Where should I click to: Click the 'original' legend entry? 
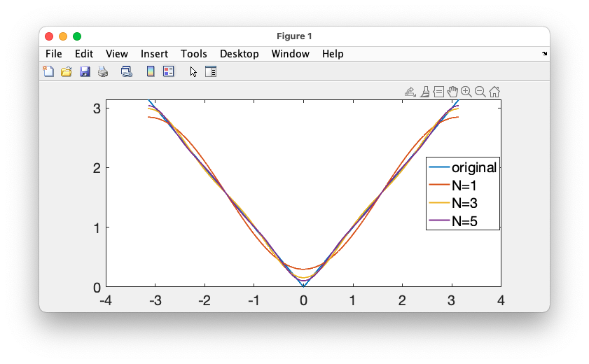[x=474, y=168]
